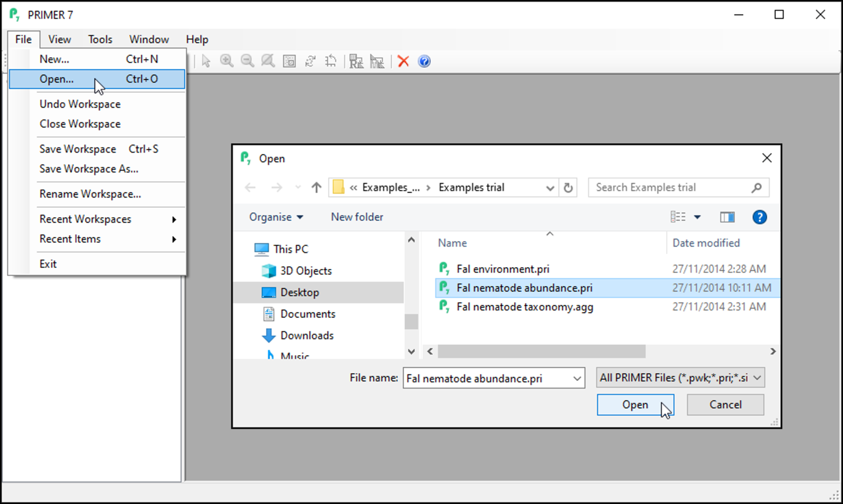843x504 pixels.
Task: Choose New... from the File menu
Action: (97, 59)
